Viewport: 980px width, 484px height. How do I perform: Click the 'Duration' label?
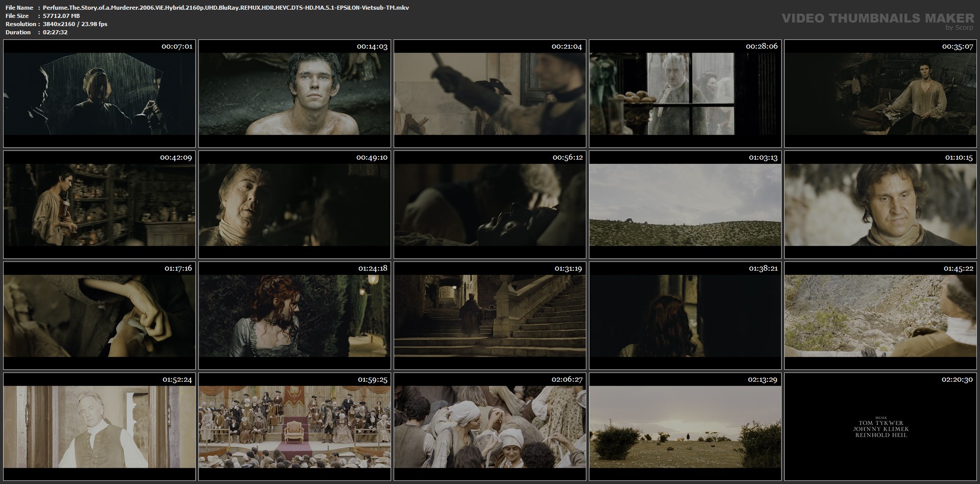point(18,32)
